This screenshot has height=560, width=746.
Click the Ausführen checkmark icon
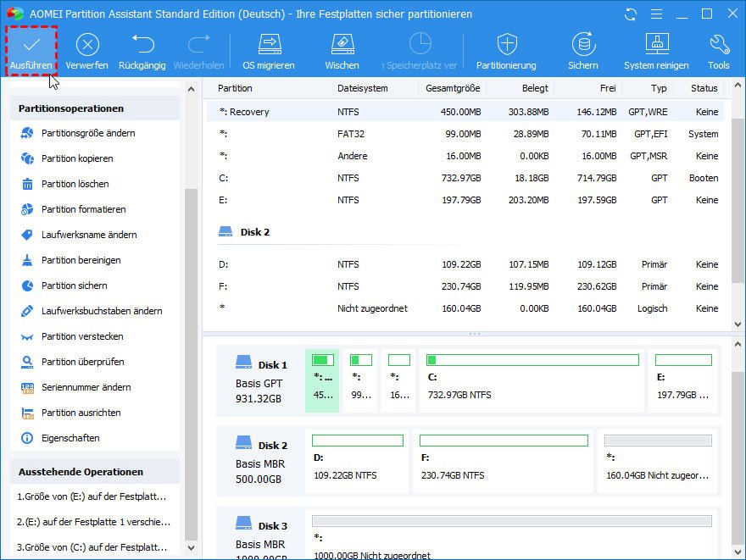(x=31, y=44)
